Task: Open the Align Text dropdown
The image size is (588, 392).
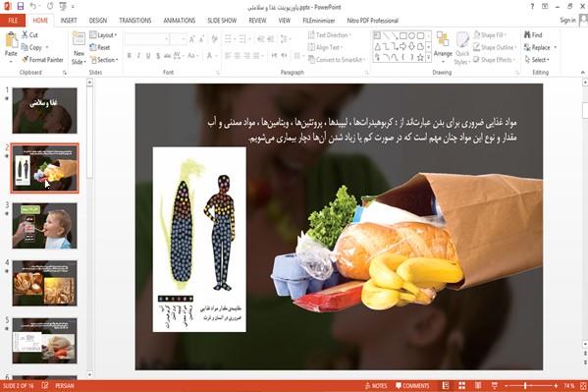Action: click(x=325, y=47)
